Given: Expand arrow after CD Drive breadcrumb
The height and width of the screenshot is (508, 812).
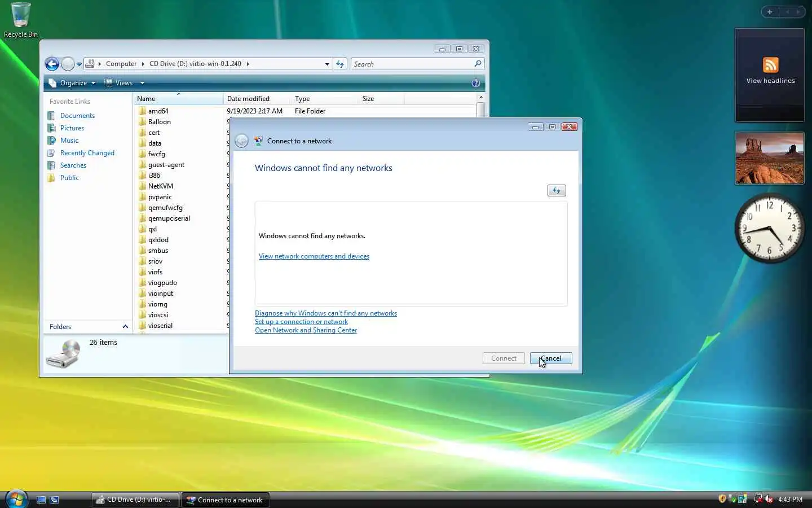Looking at the screenshot, I should [248, 64].
